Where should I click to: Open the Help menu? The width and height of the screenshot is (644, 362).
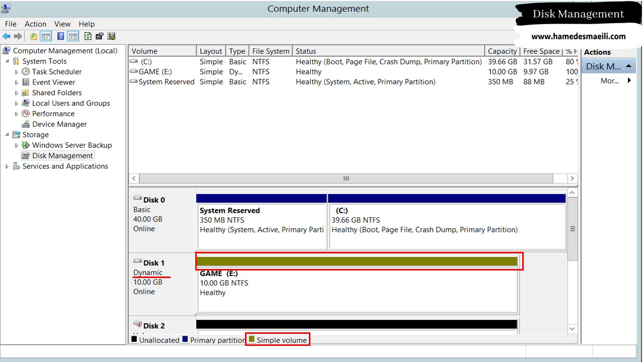click(x=87, y=24)
